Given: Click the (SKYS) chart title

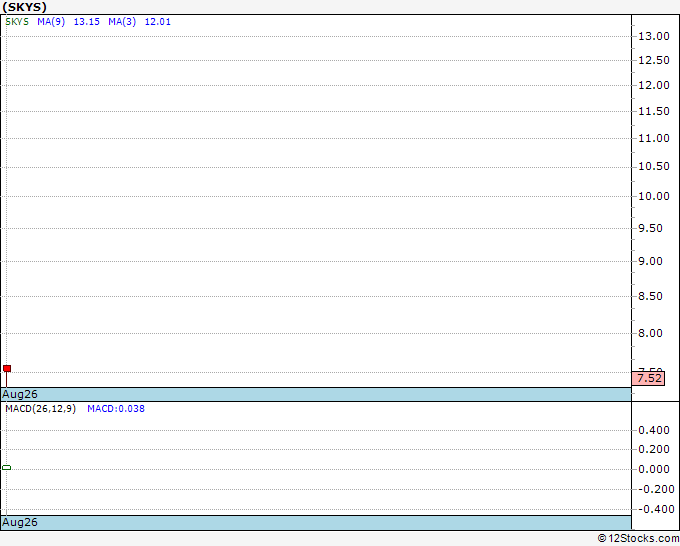Looking at the screenshot, I should [x=24, y=7].
